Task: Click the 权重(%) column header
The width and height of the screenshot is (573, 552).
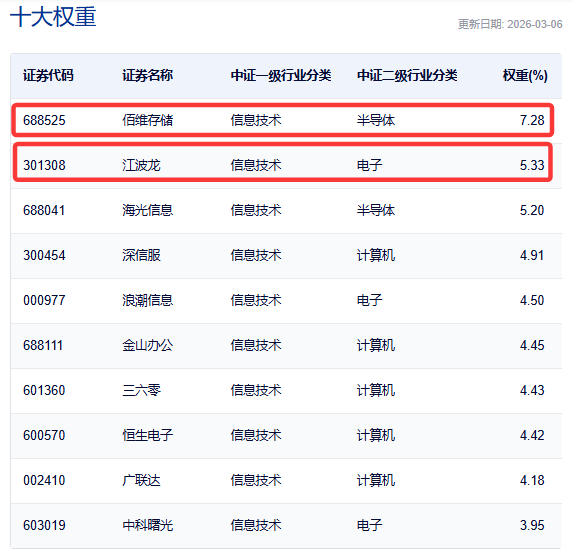Action: 525,76
